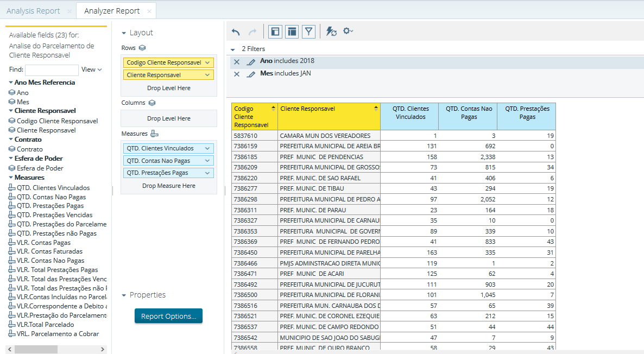Toggle the layout panel button
This screenshot has height=354, width=644.
pos(292,32)
